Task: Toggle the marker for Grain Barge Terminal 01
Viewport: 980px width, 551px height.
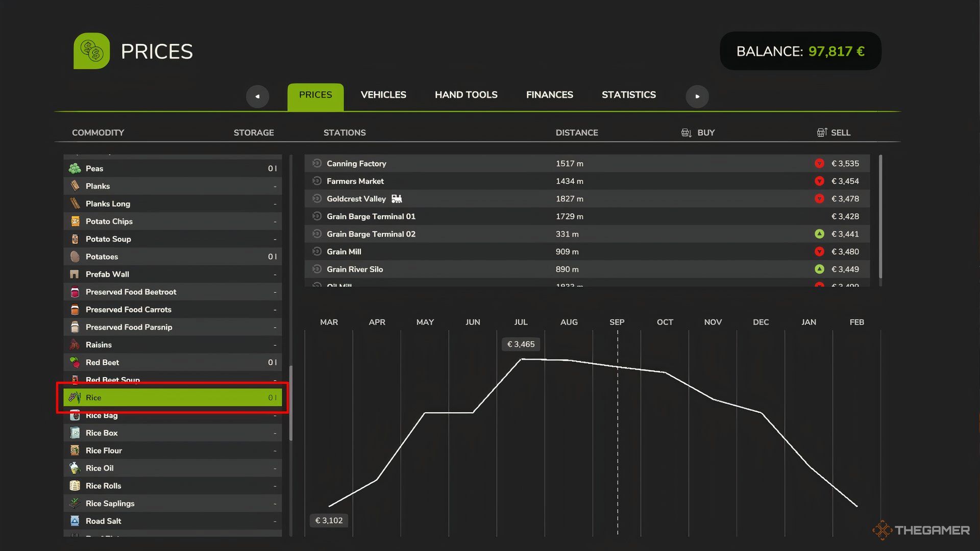Action: click(317, 216)
